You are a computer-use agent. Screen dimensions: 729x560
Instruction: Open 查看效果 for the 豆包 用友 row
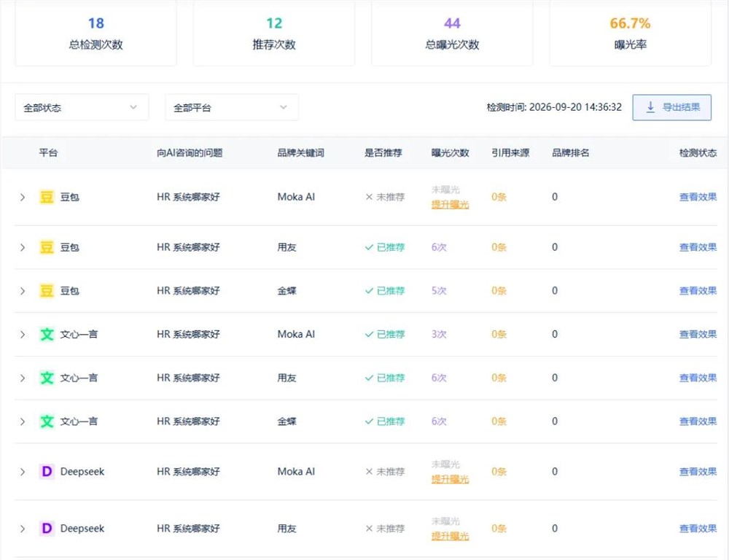[698, 247]
